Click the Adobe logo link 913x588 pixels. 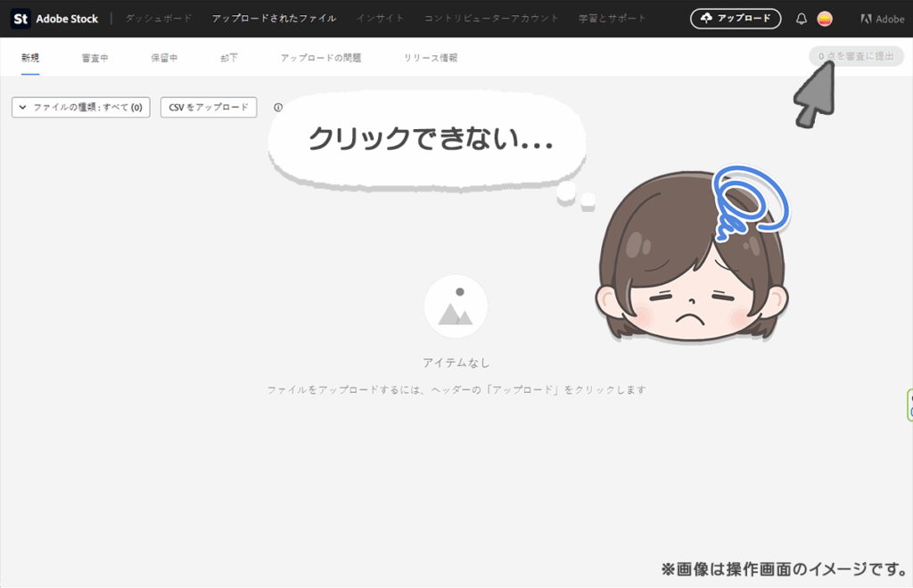click(x=882, y=19)
